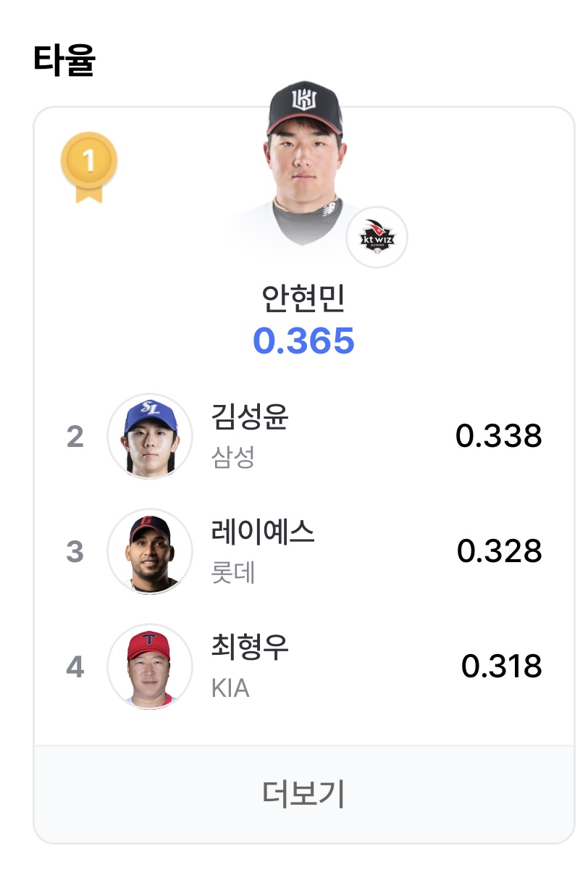Select player name 안현민

[x=303, y=298]
